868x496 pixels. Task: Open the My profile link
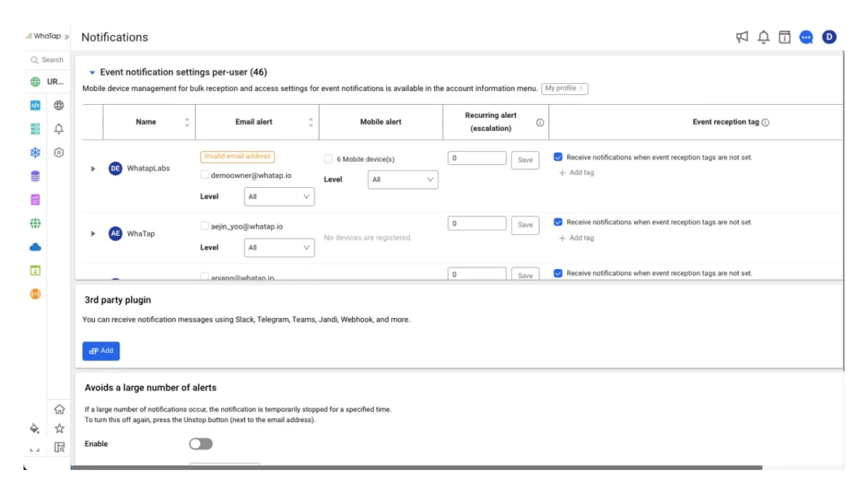(x=564, y=88)
